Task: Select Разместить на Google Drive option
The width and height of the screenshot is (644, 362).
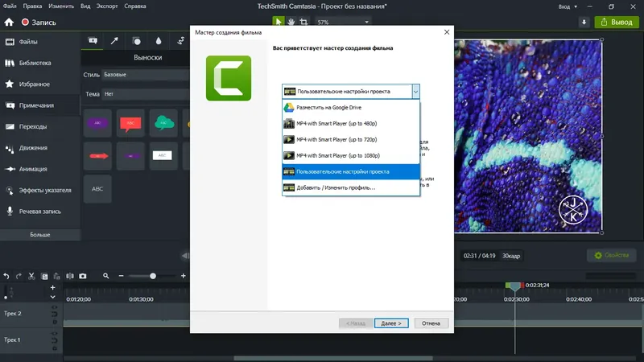Action: click(x=351, y=108)
